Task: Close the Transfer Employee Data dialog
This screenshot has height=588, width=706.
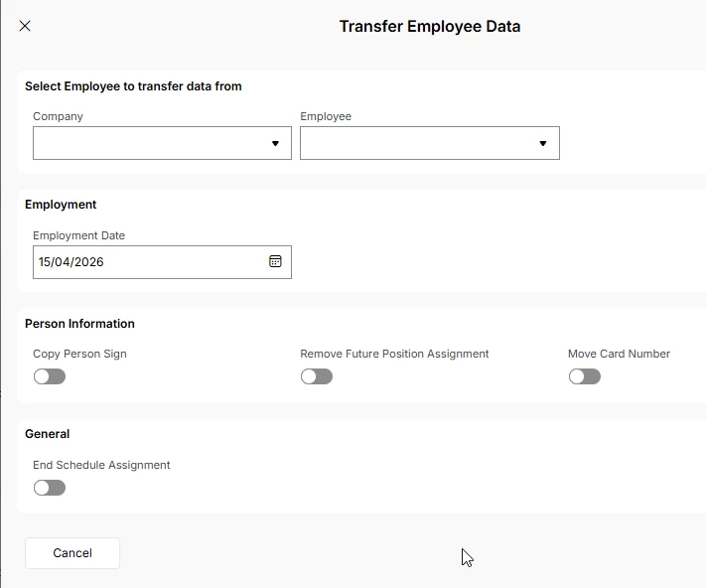Action: (25, 26)
